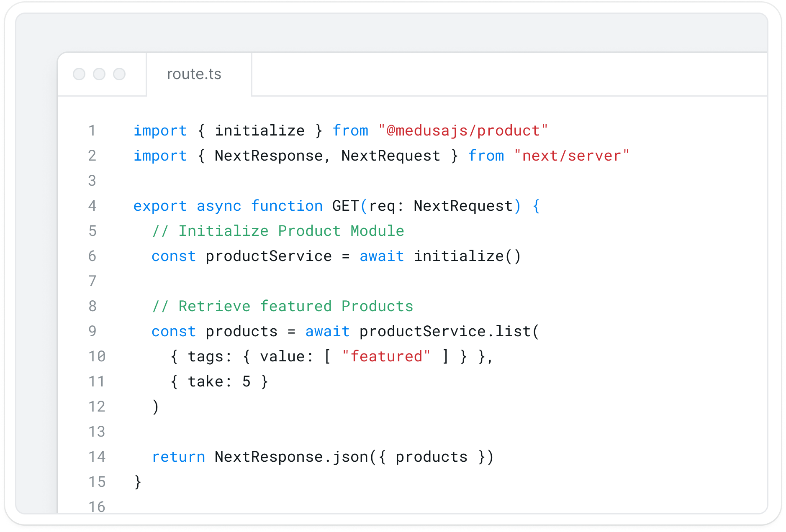Click the async keyword on line 4
This screenshot has width=786, height=532.
tap(219, 206)
